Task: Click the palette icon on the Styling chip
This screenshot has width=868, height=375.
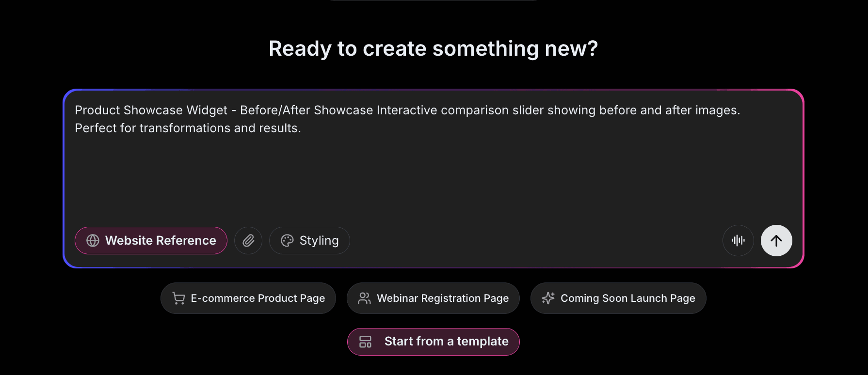Action: pos(287,240)
